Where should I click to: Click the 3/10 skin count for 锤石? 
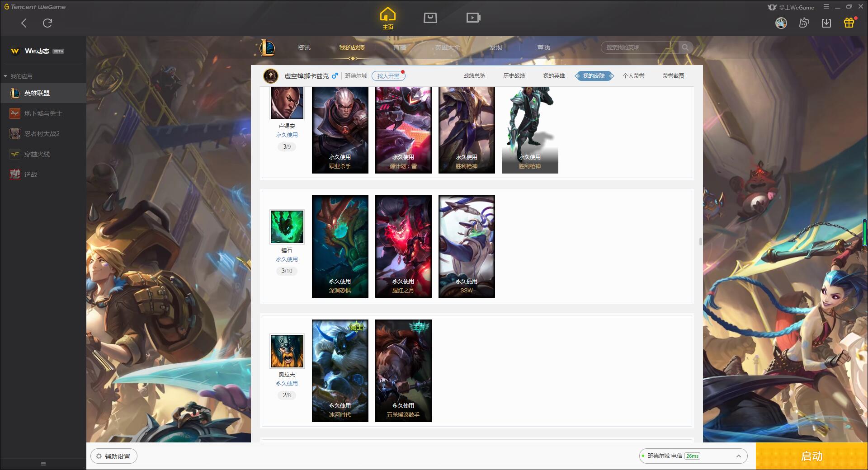[x=287, y=271]
